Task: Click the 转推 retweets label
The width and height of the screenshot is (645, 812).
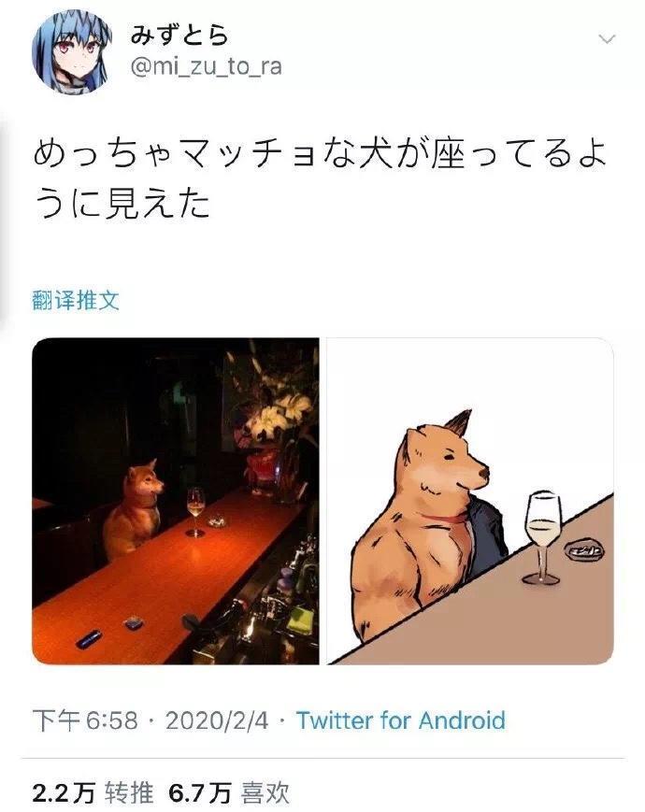Action: click(130, 792)
